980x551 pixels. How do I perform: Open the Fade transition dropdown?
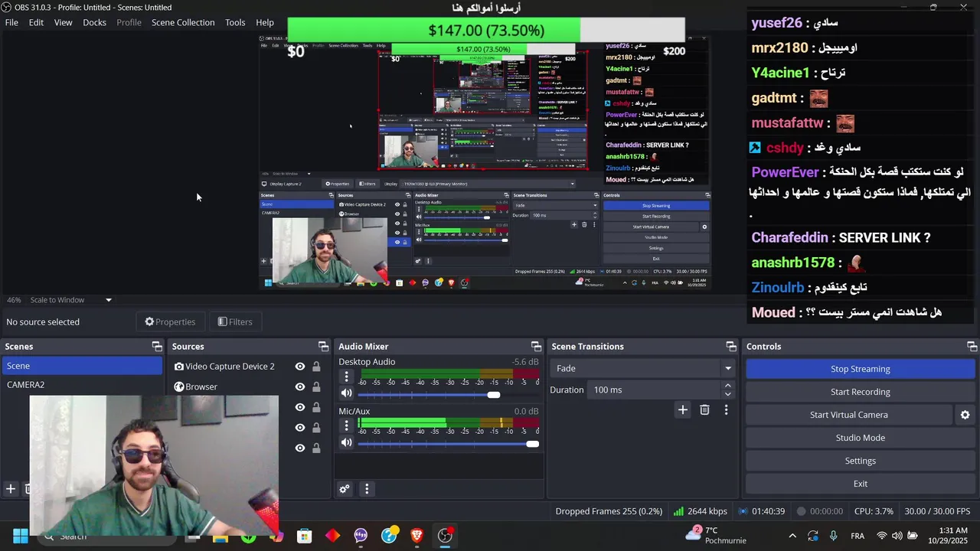coord(642,368)
